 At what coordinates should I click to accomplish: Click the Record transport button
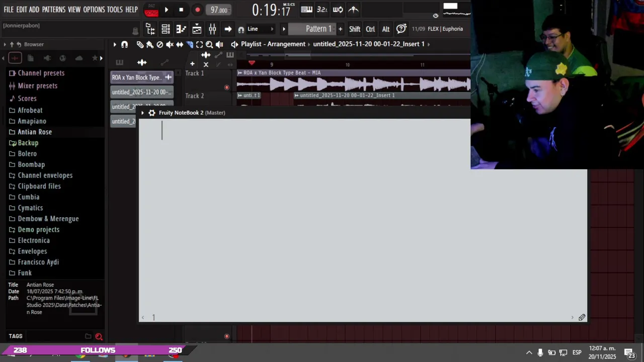click(197, 10)
